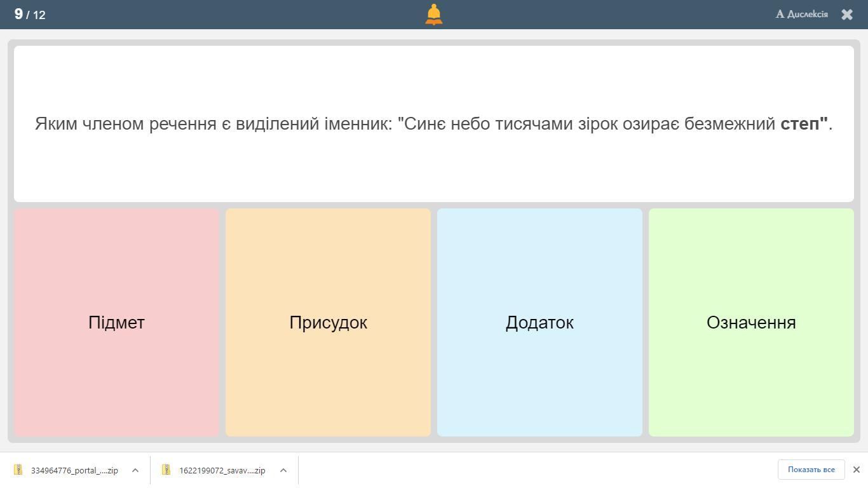The height and width of the screenshot is (488, 868).
Task: Click the Показать все button
Action: [811, 470]
